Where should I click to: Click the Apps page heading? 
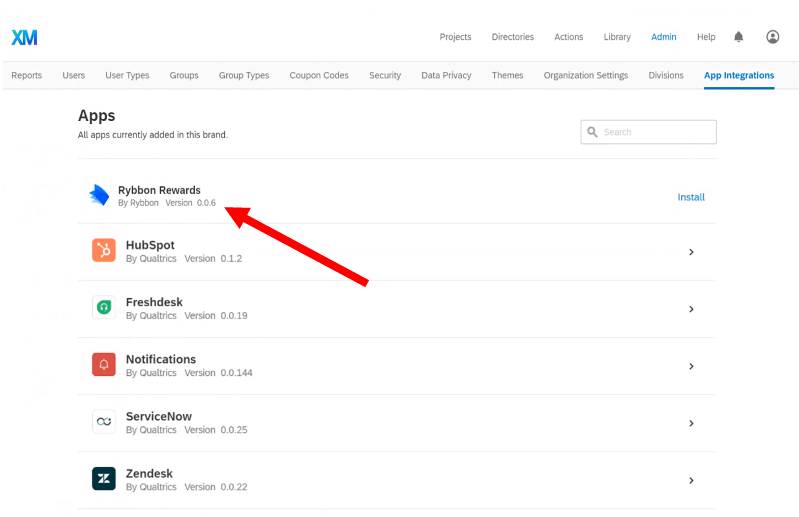point(96,116)
